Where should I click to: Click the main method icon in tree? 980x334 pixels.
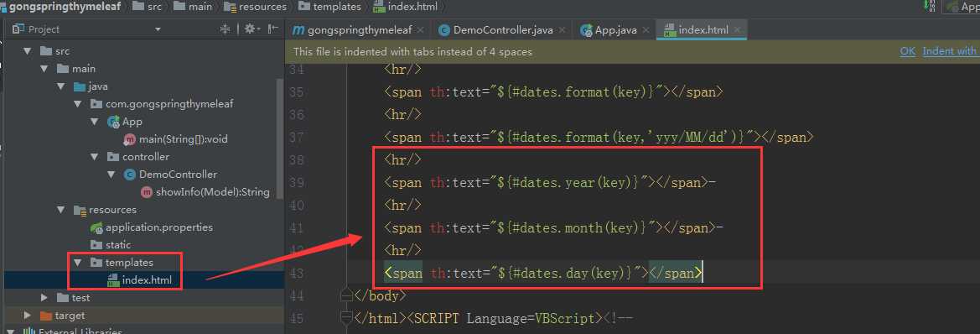[130, 138]
